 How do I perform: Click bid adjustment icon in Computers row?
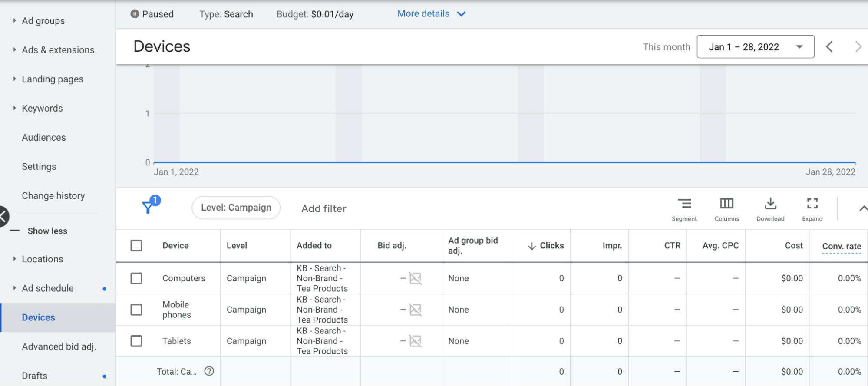click(415, 278)
